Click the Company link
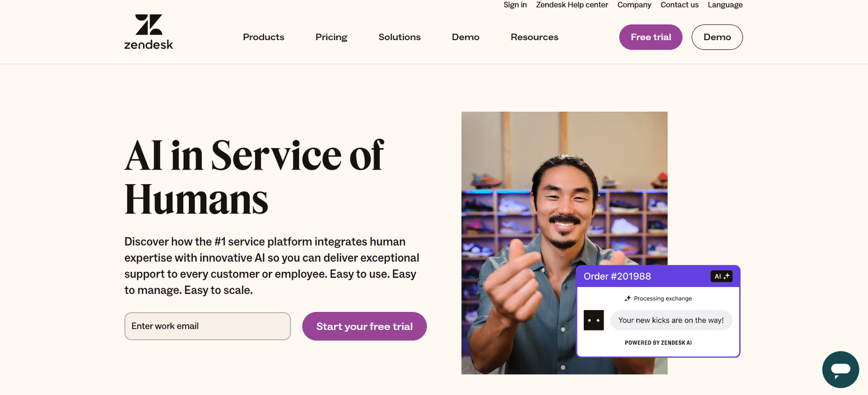 coord(634,5)
